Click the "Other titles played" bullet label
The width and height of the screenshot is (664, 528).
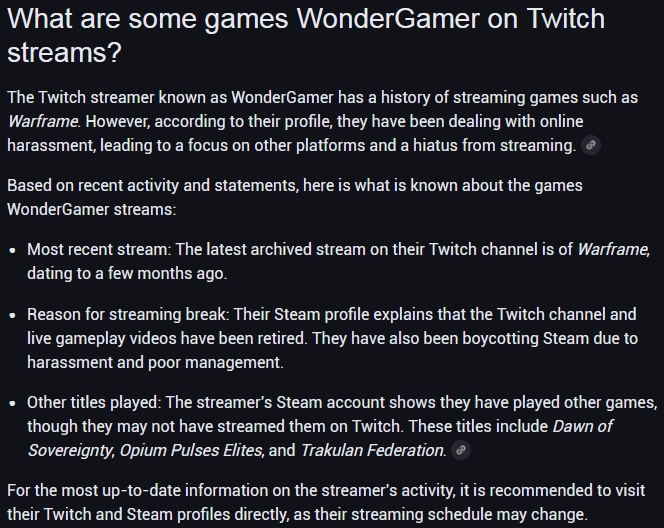click(x=93, y=402)
